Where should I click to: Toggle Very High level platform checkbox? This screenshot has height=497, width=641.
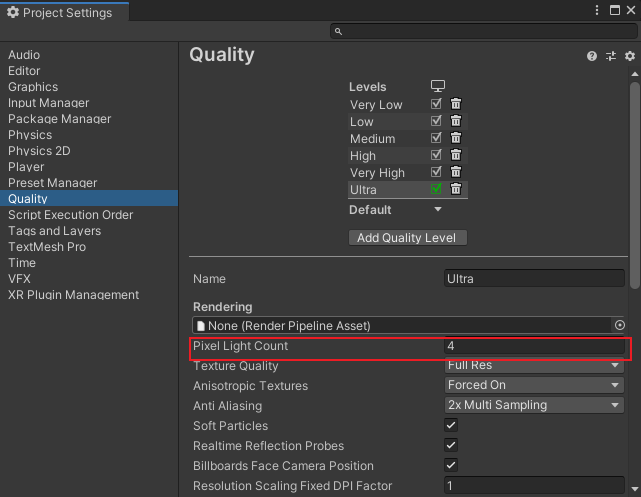click(x=436, y=172)
